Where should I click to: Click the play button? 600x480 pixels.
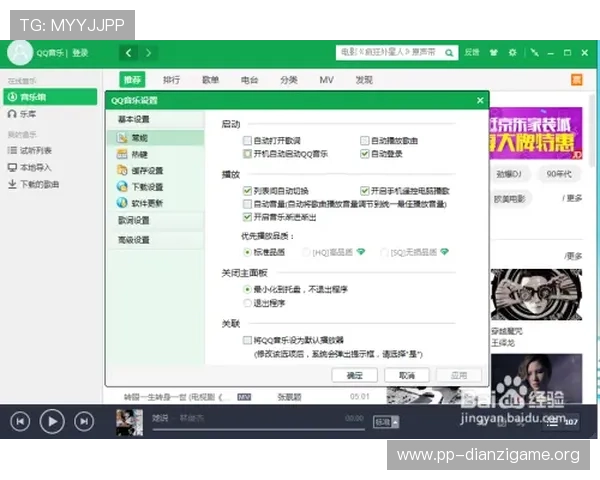(52, 421)
